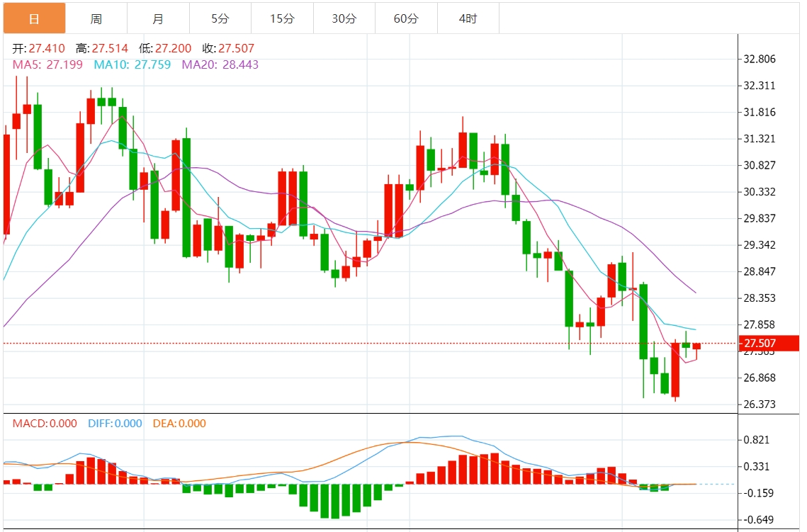
Task: Click the red 27.507 current price tag
Action: [769, 343]
